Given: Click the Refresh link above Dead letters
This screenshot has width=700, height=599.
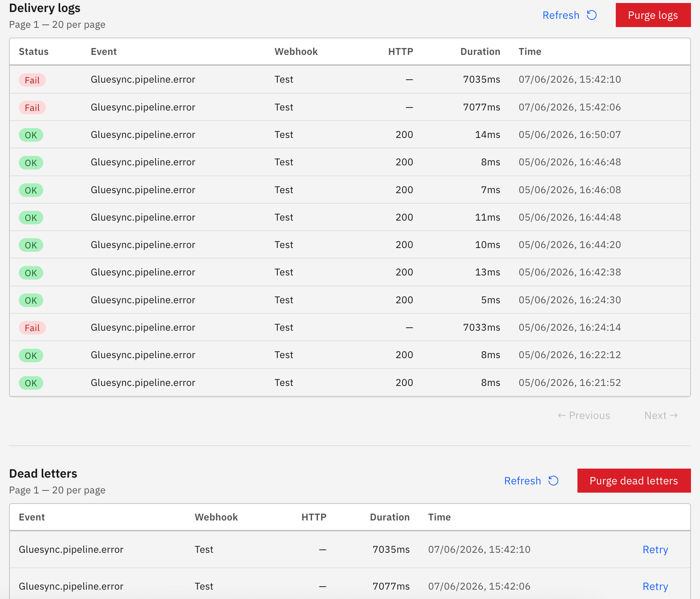Looking at the screenshot, I should 523,481.
